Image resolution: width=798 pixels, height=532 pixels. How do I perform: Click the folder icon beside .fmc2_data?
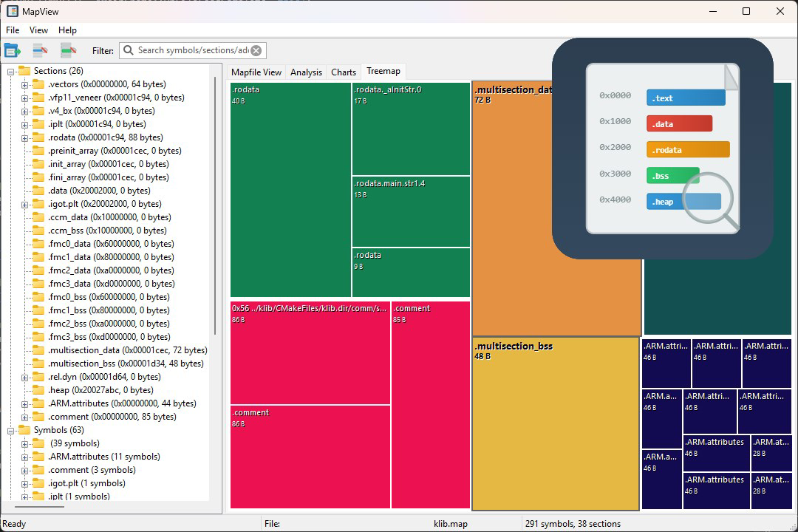[38, 270]
